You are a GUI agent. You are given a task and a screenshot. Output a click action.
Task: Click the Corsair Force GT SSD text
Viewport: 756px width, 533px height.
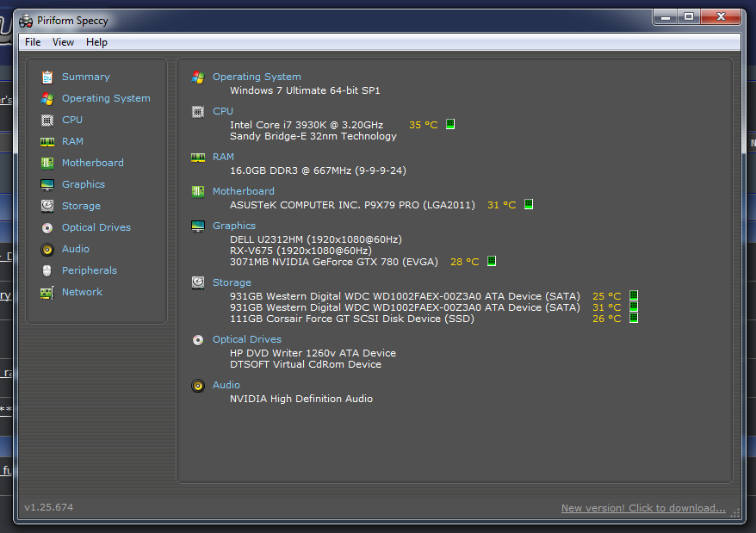tap(352, 319)
